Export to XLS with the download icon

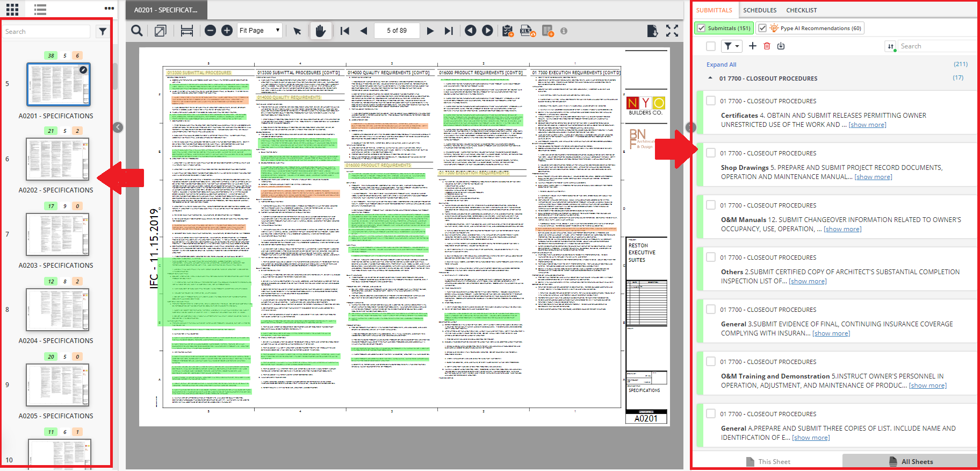click(528, 31)
